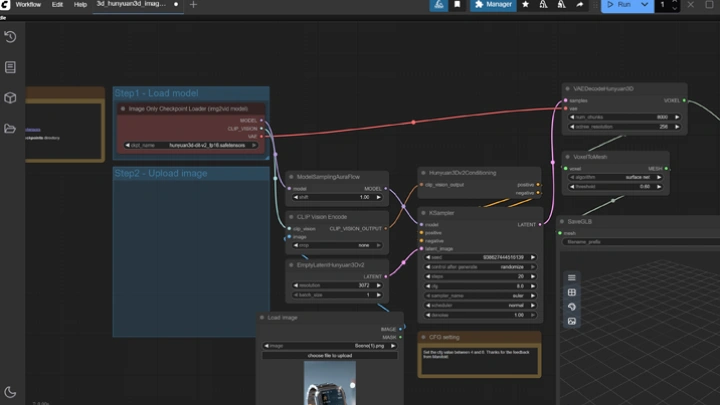Viewport: 720px width, 405px height.
Task: Click the 3D viewer camera rotate icon
Action: pyautogui.click(x=572, y=307)
